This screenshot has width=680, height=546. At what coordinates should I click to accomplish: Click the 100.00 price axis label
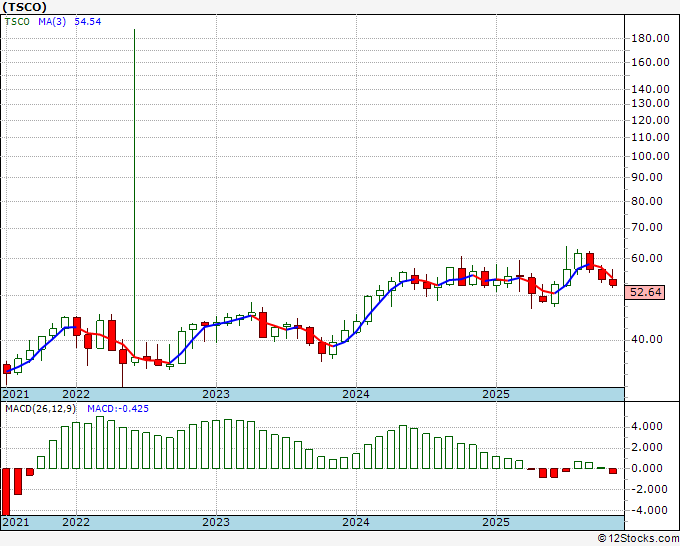650,156
